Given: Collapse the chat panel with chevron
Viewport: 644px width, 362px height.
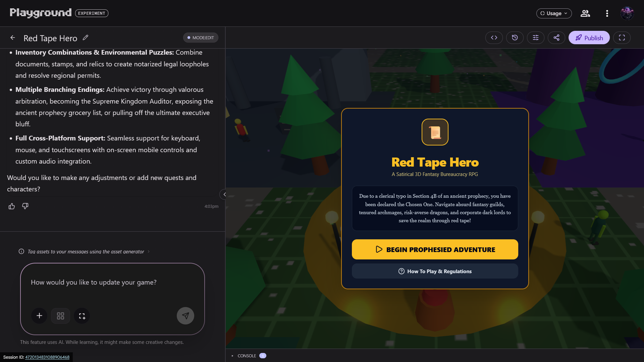Looking at the screenshot, I should pos(224,194).
